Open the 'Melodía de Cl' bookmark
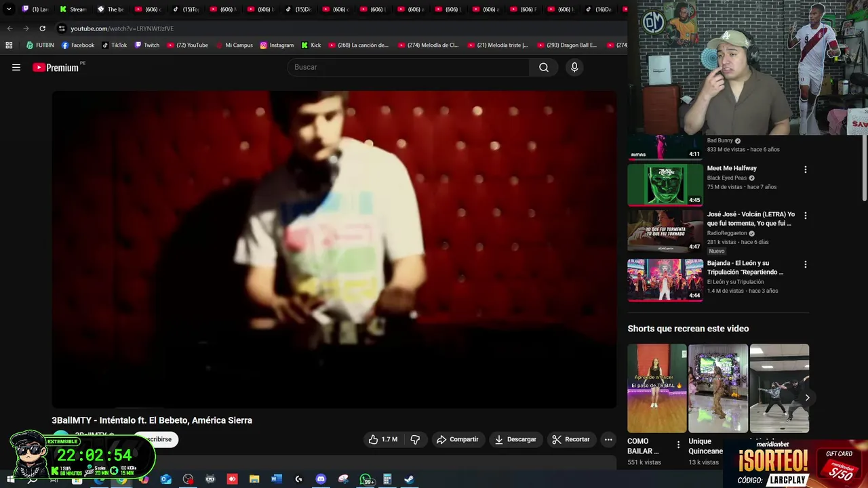The image size is (868, 488). click(429, 45)
